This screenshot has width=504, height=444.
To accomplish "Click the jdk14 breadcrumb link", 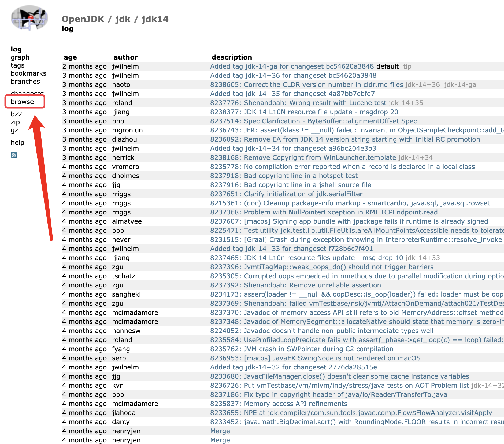I will 155,19.
